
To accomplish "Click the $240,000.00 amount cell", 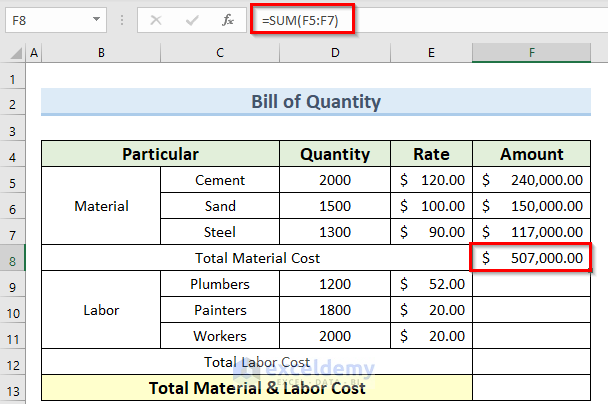I will [532, 180].
